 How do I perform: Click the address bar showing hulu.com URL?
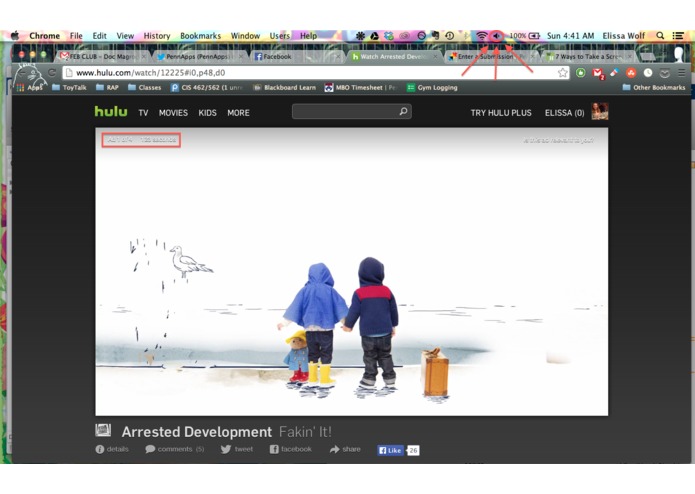pyautogui.click(x=310, y=73)
